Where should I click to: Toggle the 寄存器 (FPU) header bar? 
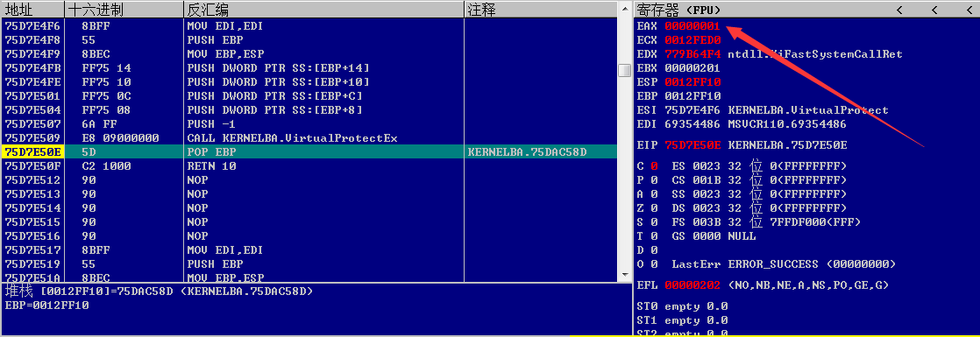pyautogui.click(x=806, y=10)
